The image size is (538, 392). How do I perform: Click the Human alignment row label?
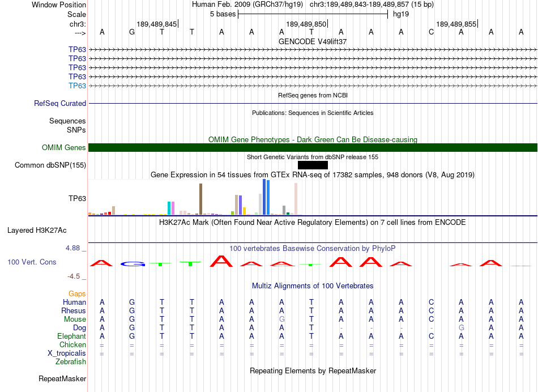[x=74, y=302]
